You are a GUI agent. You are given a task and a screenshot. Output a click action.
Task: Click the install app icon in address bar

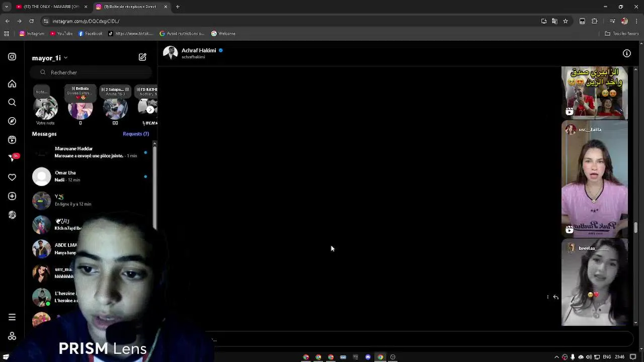(x=544, y=21)
